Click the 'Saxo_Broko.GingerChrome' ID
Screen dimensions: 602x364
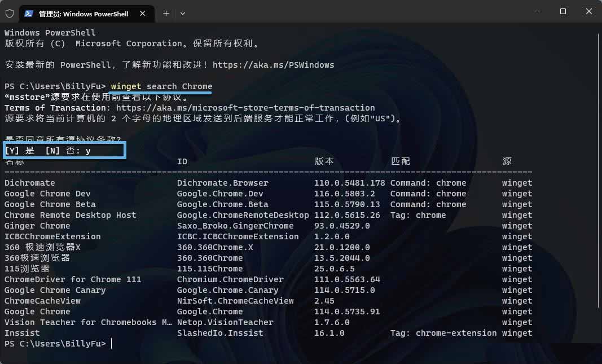[x=235, y=226]
